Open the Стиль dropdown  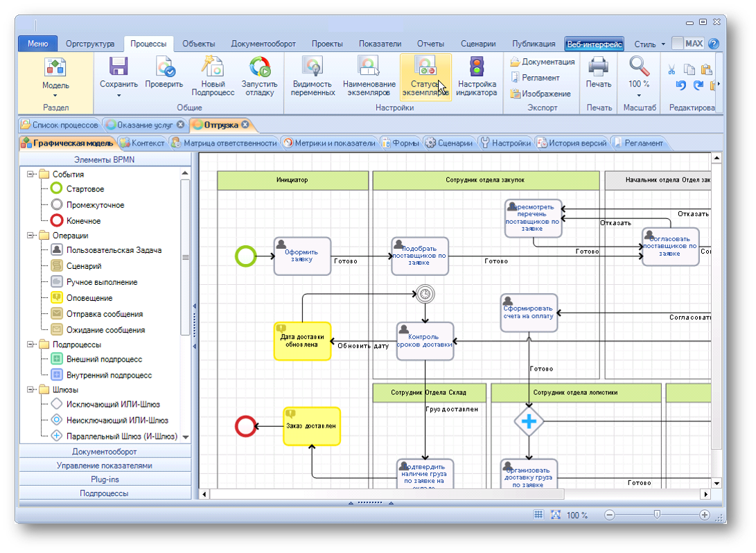tap(649, 44)
